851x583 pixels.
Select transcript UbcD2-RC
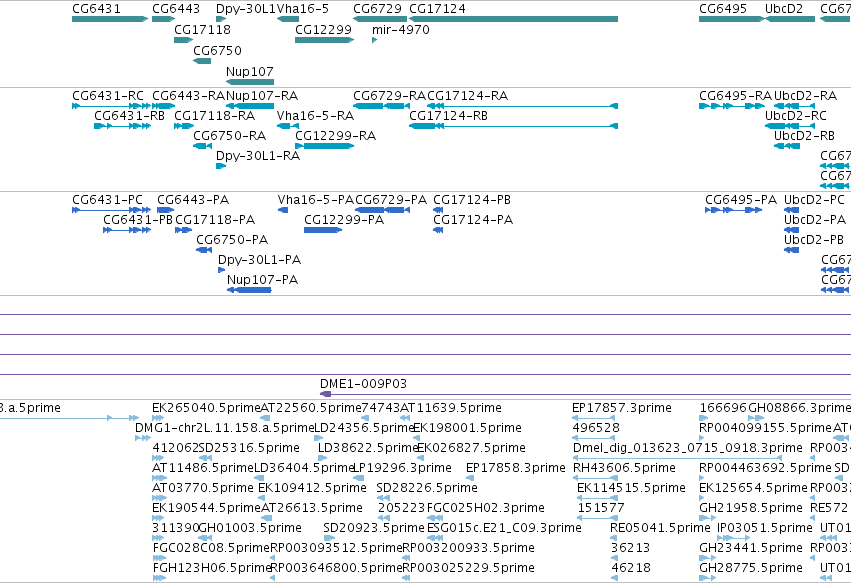click(790, 126)
